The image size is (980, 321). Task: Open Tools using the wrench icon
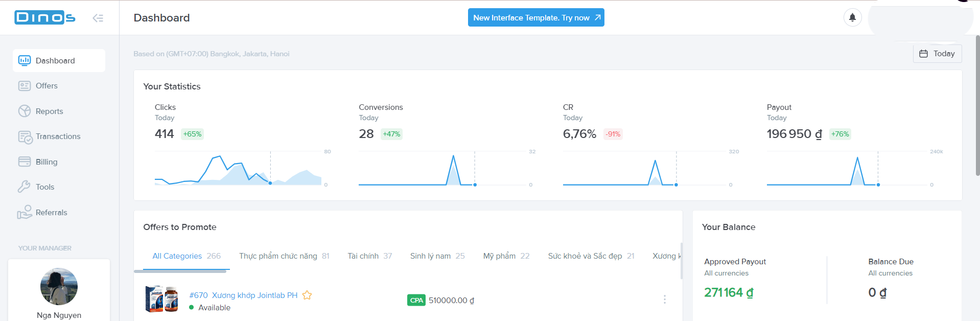click(x=24, y=187)
